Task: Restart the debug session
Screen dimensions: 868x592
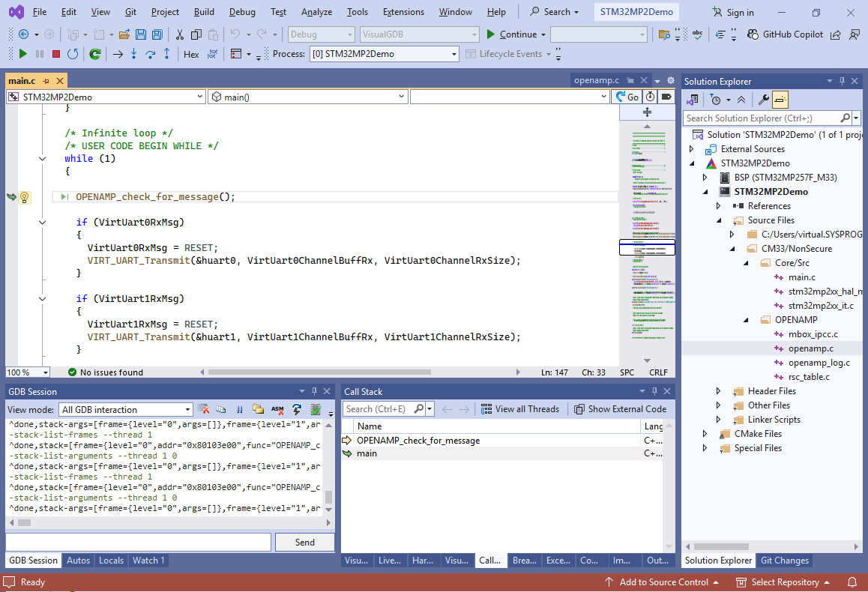Action: (x=73, y=54)
